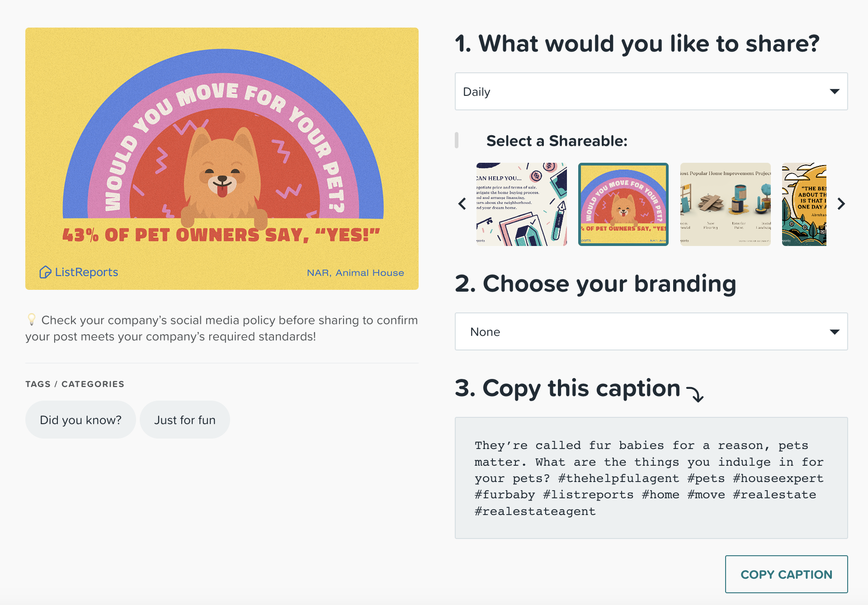Select the pet move shareable thumbnail
The image size is (868, 605).
pos(623,204)
